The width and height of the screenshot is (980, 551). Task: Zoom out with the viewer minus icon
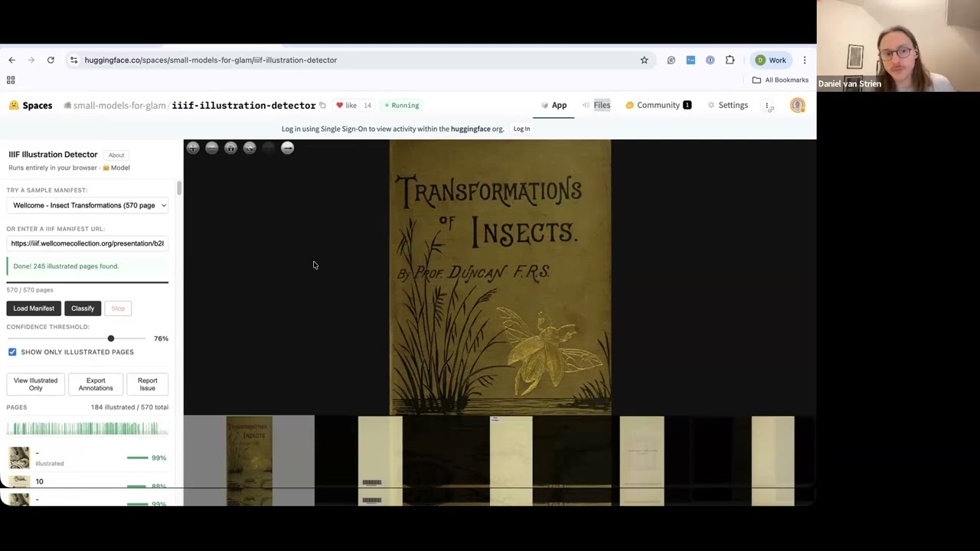[x=211, y=148]
